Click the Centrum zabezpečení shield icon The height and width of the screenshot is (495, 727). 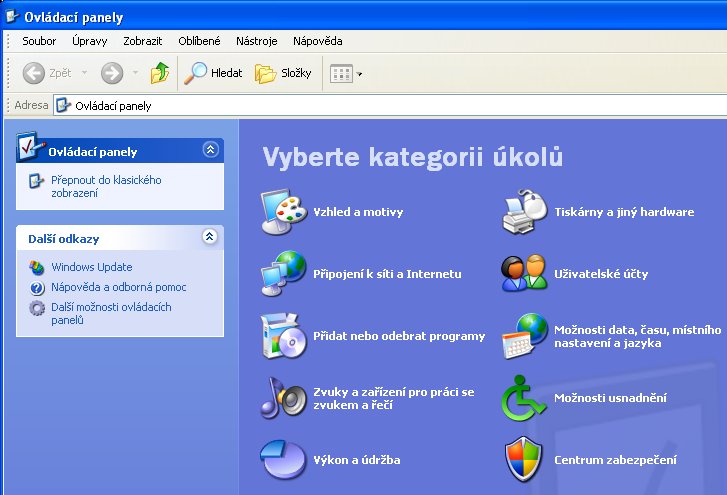click(x=524, y=460)
